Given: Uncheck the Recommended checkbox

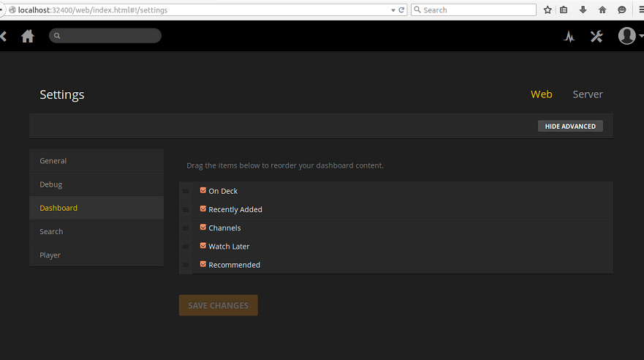Looking at the screenshot, I should [x=203, y=264].
